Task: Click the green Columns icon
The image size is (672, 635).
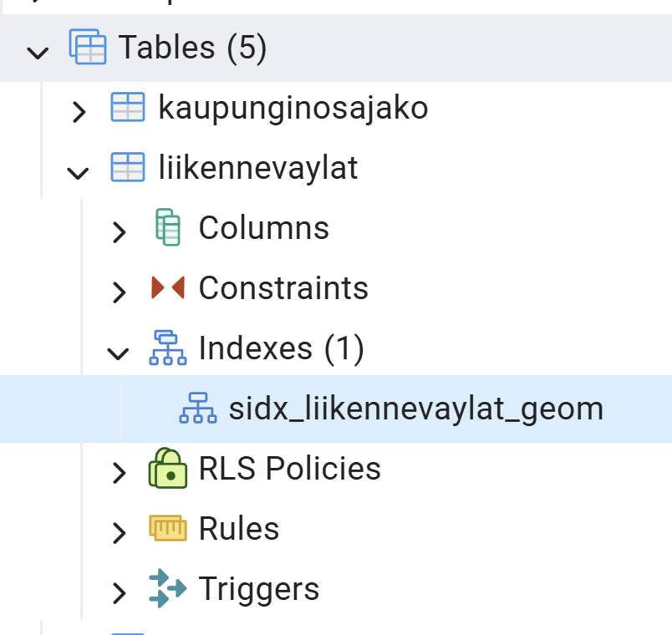Action: click(168, 228)
